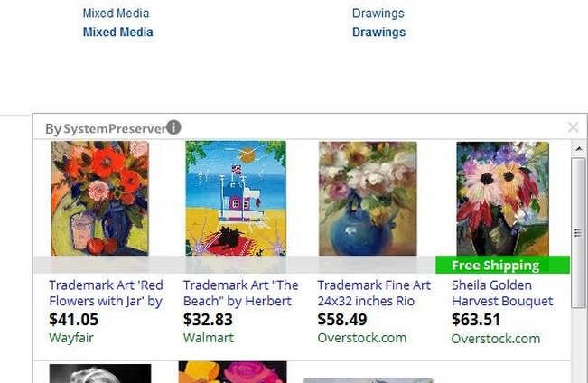Click the ad panel scrollbar thumb

coord(579,232)
